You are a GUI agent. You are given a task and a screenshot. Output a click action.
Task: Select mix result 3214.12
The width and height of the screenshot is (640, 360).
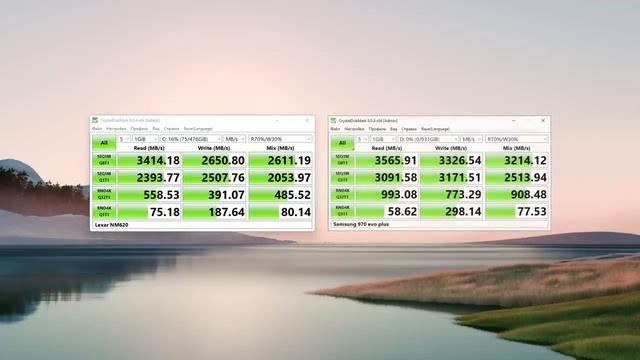[517, 160]
